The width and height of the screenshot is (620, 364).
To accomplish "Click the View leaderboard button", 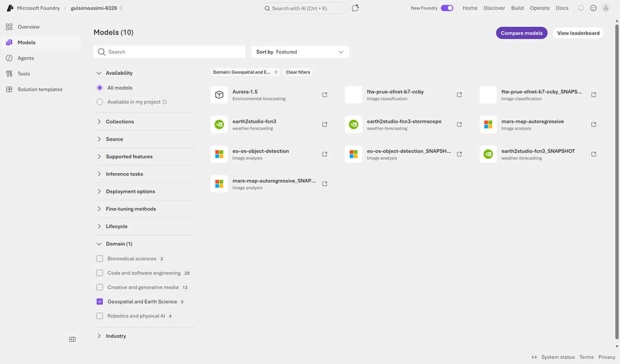I will click(x=578, y=33).
